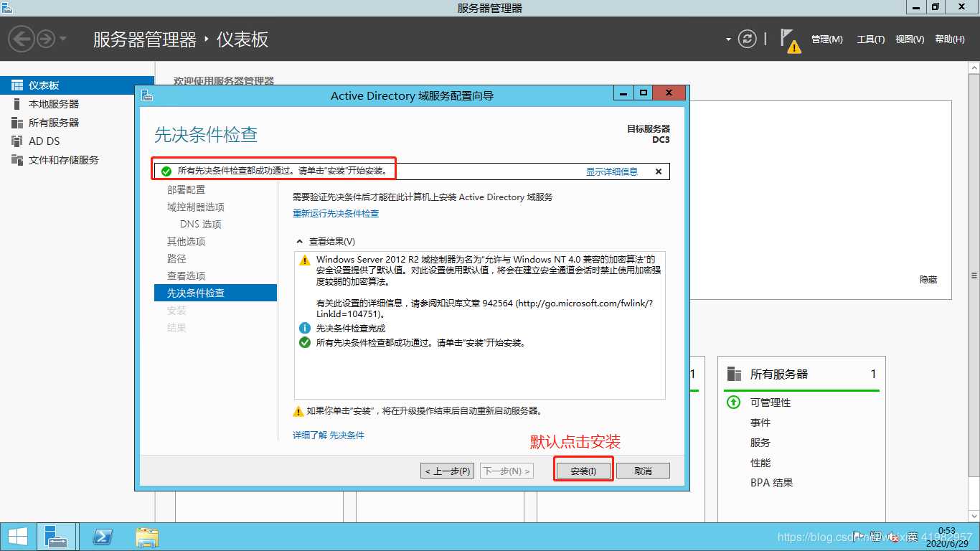The image size is (980, 551).
Task: Click the scrollbar up arrow of the dashboard
Action: 974,67
